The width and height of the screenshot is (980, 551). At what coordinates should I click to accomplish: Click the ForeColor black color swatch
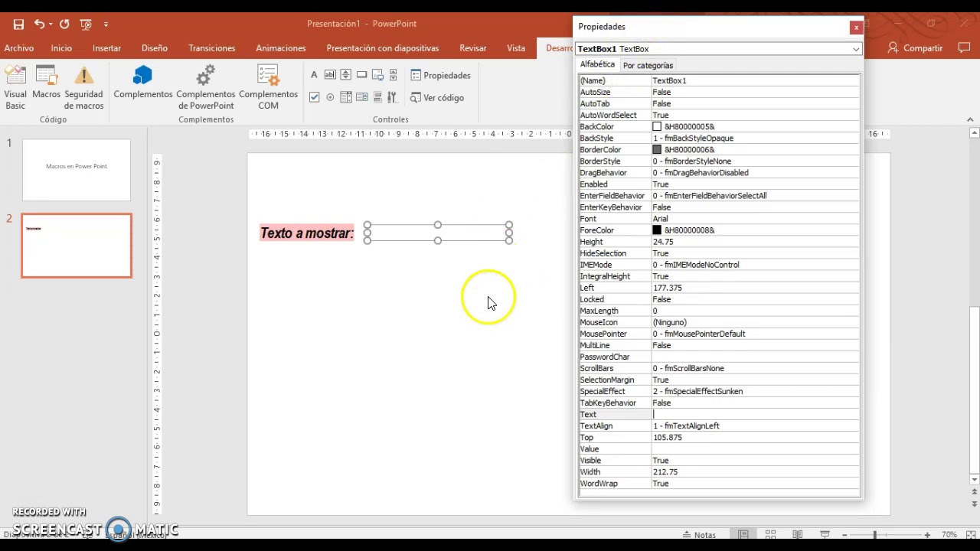pyautogui.click(x=657, y=230)
